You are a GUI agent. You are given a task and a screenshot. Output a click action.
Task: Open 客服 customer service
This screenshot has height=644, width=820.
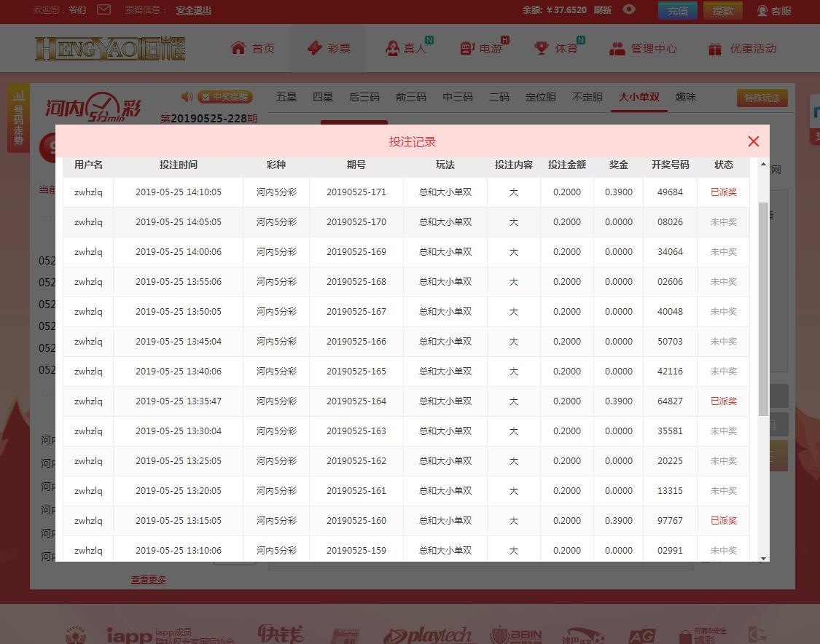click(x=775, y=10)
